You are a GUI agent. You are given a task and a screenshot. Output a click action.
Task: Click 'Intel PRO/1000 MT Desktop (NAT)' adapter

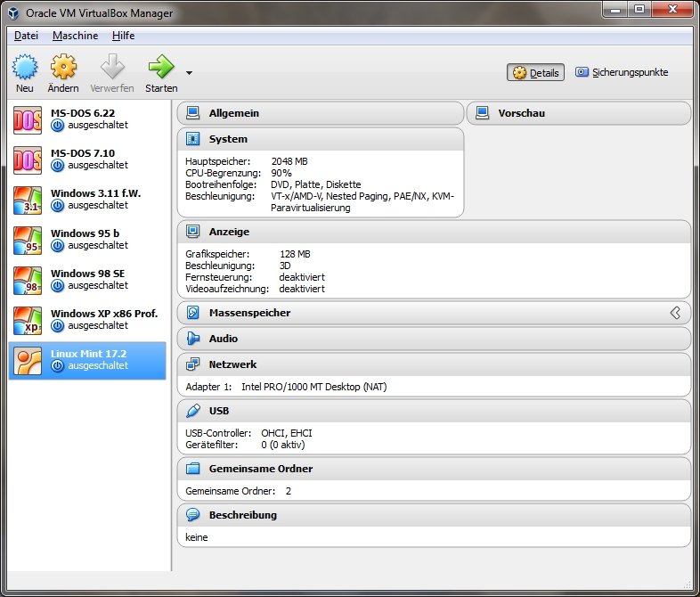pyautogui.click(x=313, y=387)
